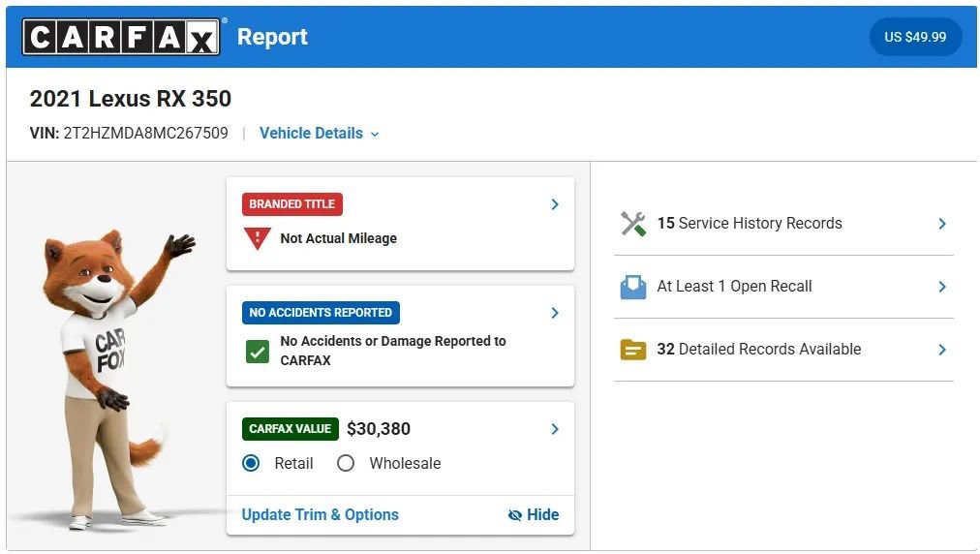980x554 pixels.
Task: Click the CARFAX VALUE green badge
Action: click(290, 429)
